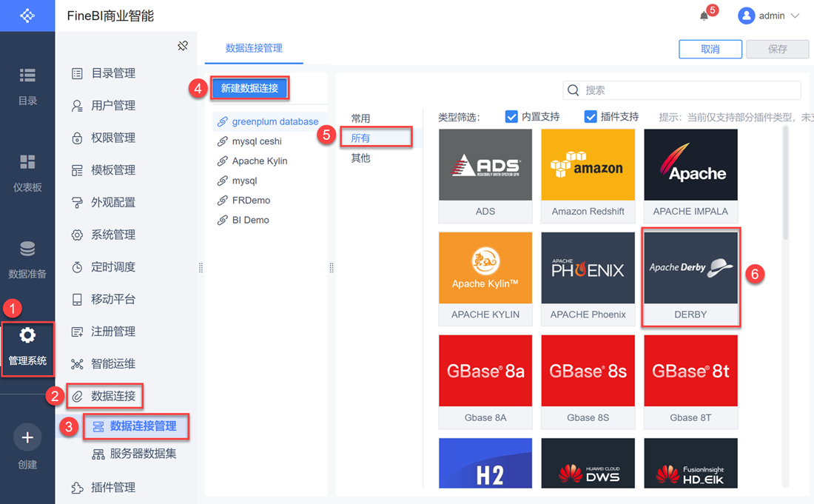Expand the 数据连接 menu group
This screenshot has height=504, width=814.
click(104, 396)
